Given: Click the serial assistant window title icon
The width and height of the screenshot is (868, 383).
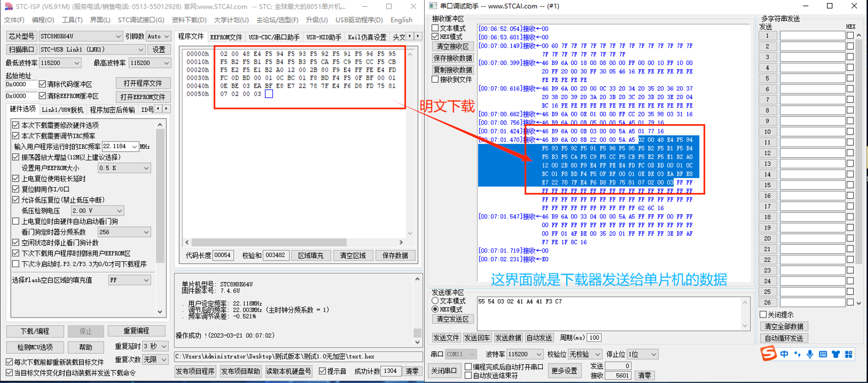Looking at the screenshot, I should coord(433,6).
